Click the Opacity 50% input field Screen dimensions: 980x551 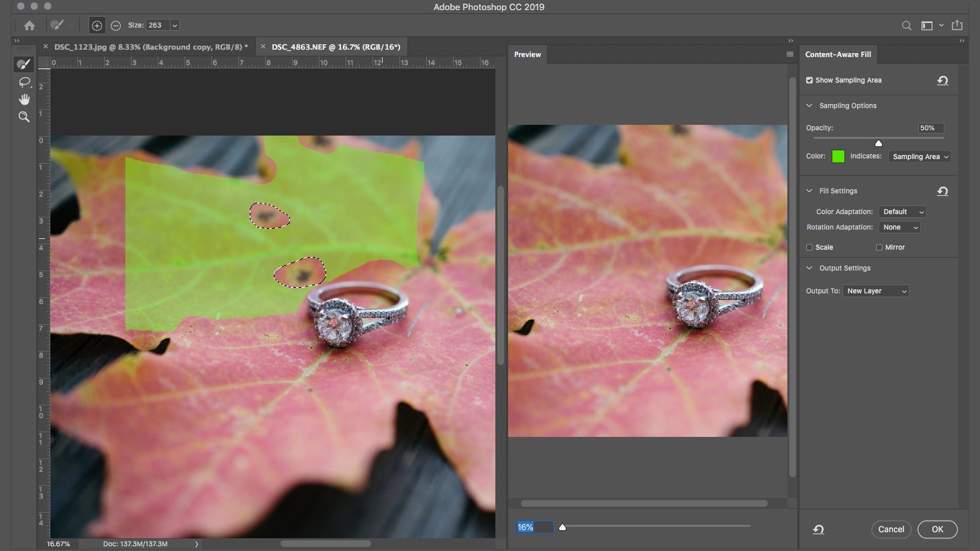click(930, 128)
